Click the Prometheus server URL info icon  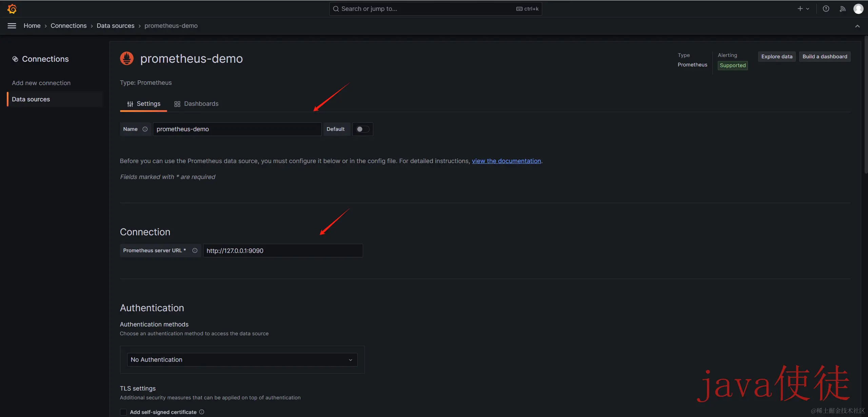coord(195,251)
